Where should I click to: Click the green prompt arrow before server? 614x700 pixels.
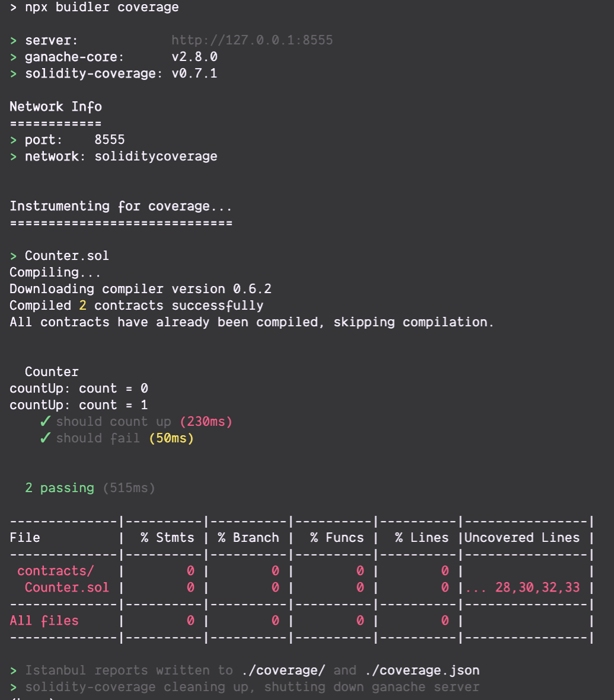pos(14,41)
